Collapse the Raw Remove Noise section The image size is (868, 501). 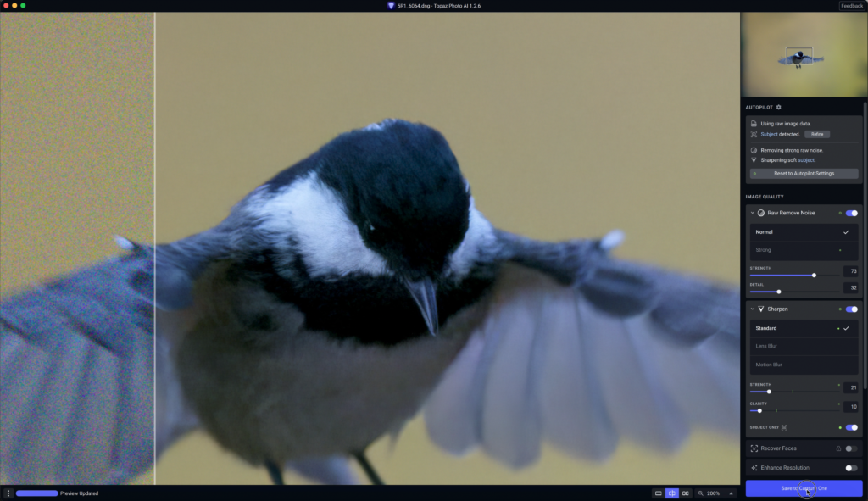[x=752, y=213]
